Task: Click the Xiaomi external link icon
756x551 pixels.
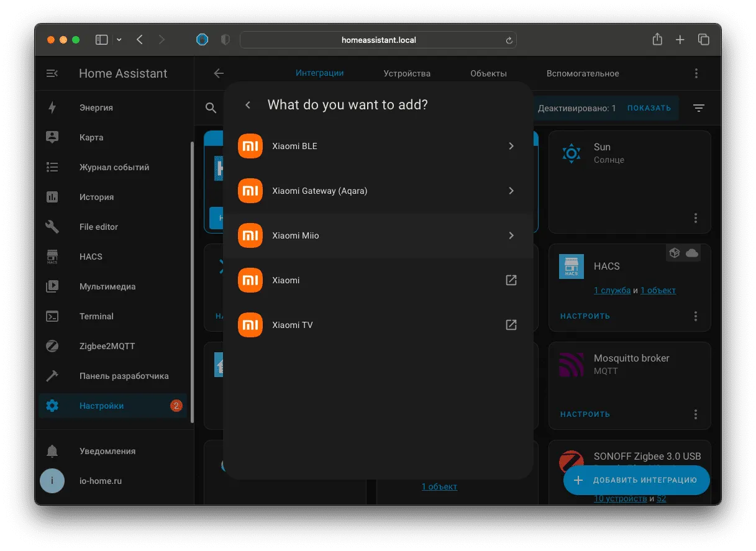Action: point(511,280)
